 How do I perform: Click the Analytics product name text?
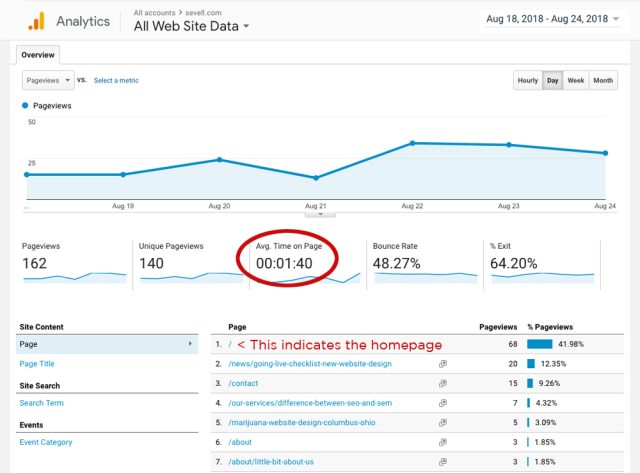83,21
